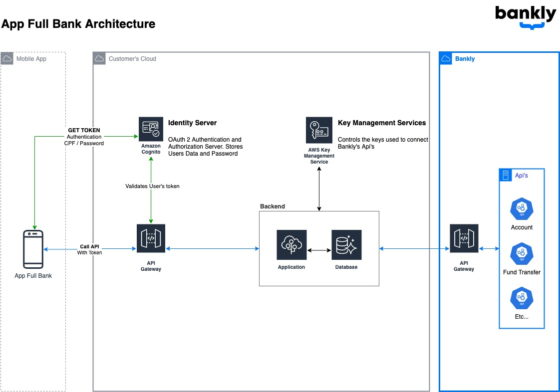Click the bankly logo
This screenshot has width=560, height=392.
[525, 16]
